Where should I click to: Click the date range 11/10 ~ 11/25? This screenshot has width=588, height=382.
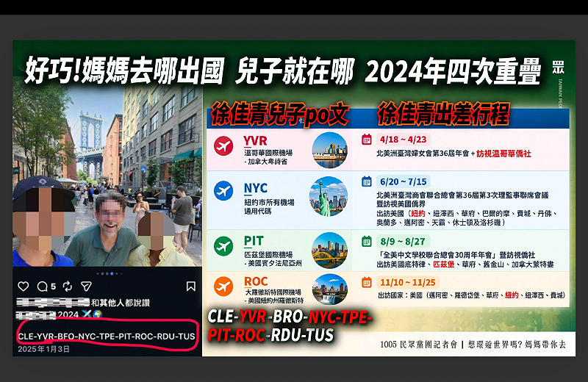tap(408, 282)
